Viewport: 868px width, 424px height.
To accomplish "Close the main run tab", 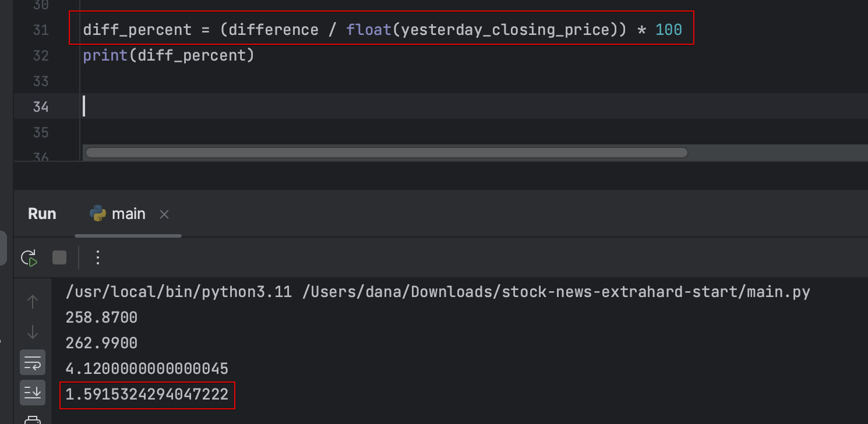I will coord(164,214).
